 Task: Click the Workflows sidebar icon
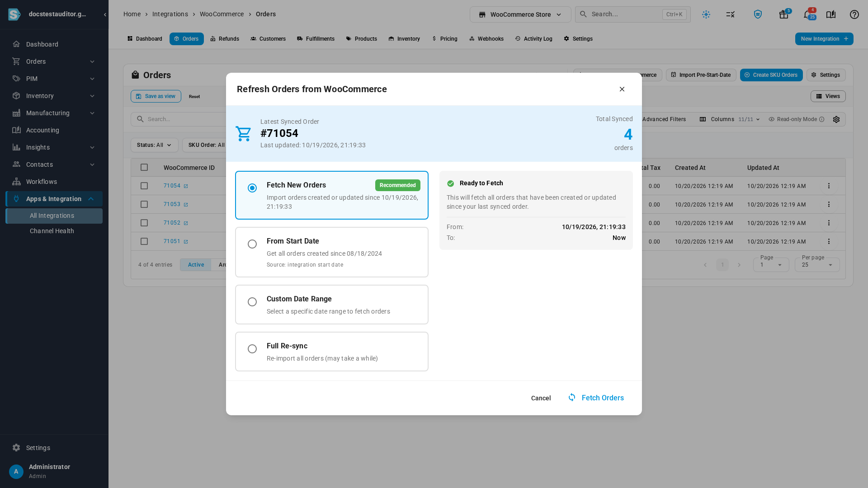tap(17, 182)
